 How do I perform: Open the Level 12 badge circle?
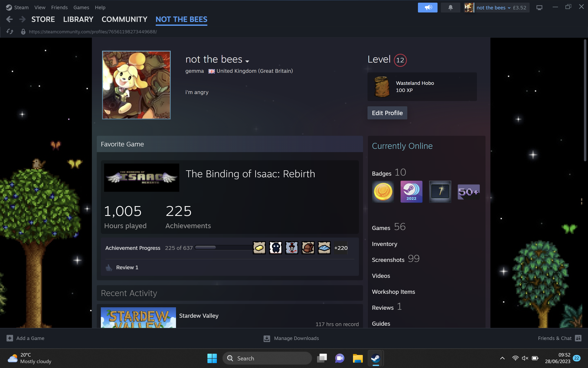click(x=400, y=60)
